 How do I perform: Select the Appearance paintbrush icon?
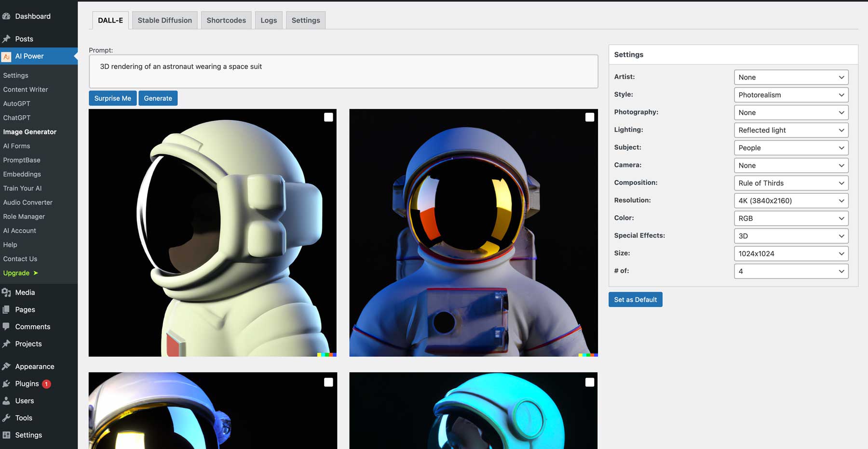[x=6, y=366]
